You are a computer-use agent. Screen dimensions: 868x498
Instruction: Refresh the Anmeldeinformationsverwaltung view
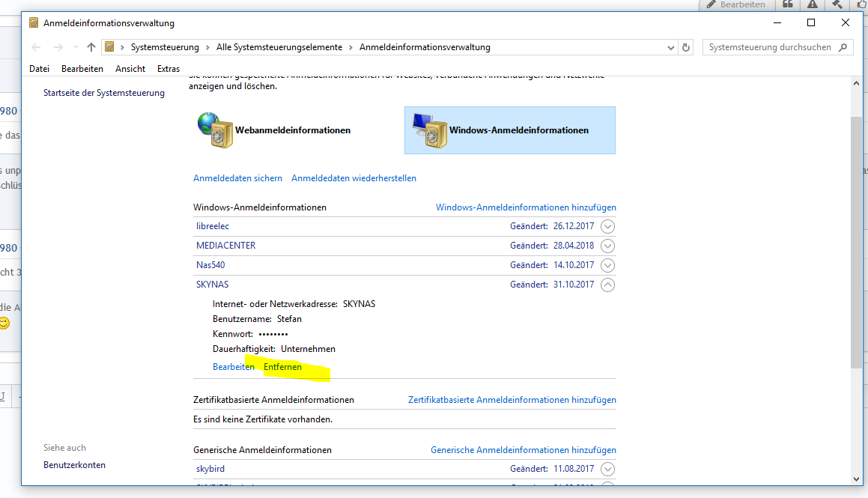click(x=686, y=48)
